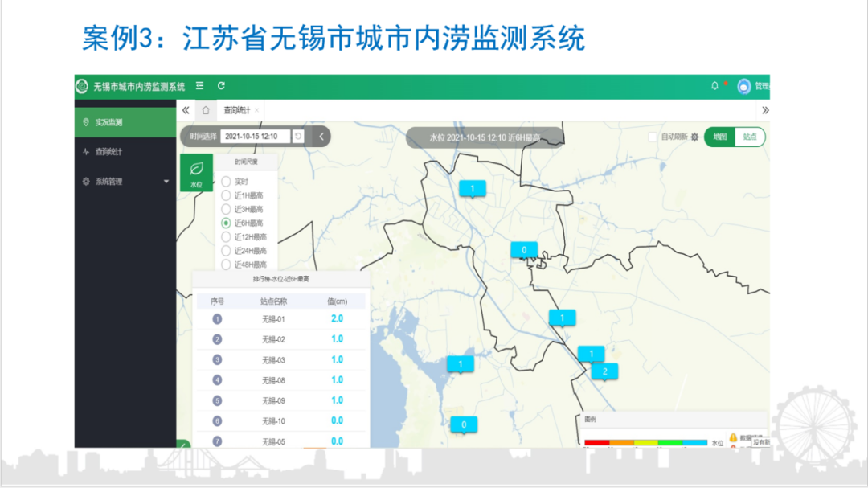Image resolution: width=868 pixels, height=488 pixels.
Task: Expand the 系统管理 menu arrow
Action: (166, 182)
